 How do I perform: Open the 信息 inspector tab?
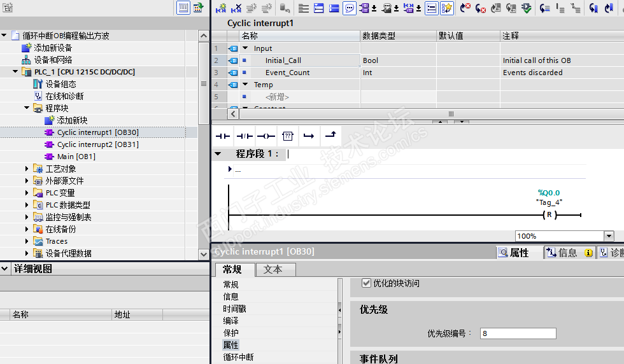coord(569,253)
